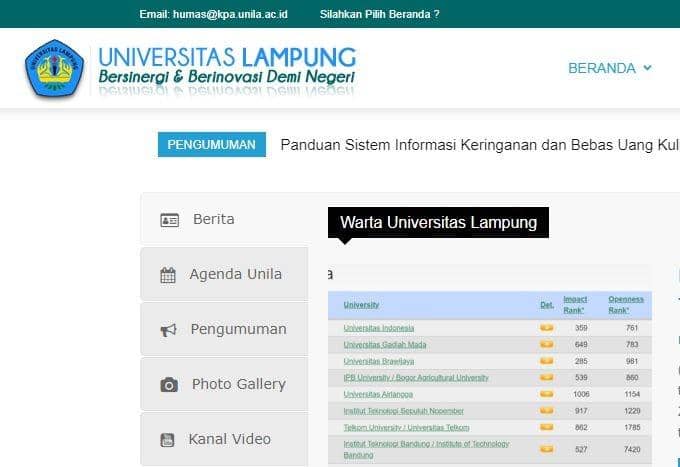Click detail icon for IPB University
Screen dimensions: 680x467
[x=546, y=377]
